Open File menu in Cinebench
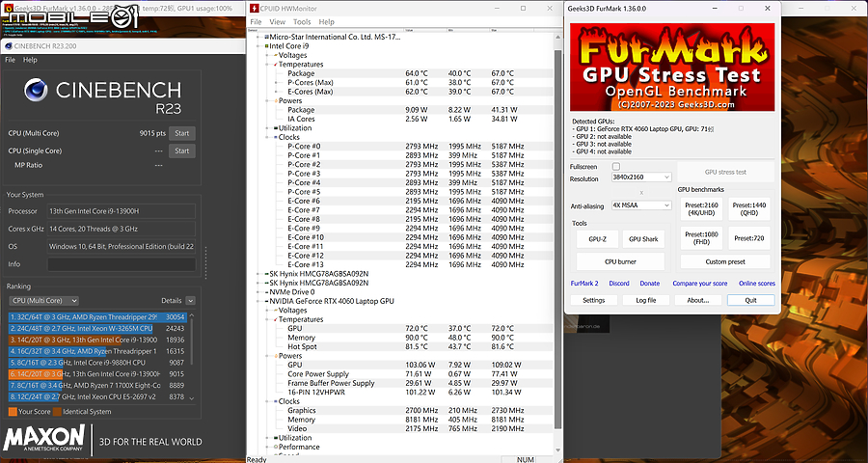 tap(10, 60)
